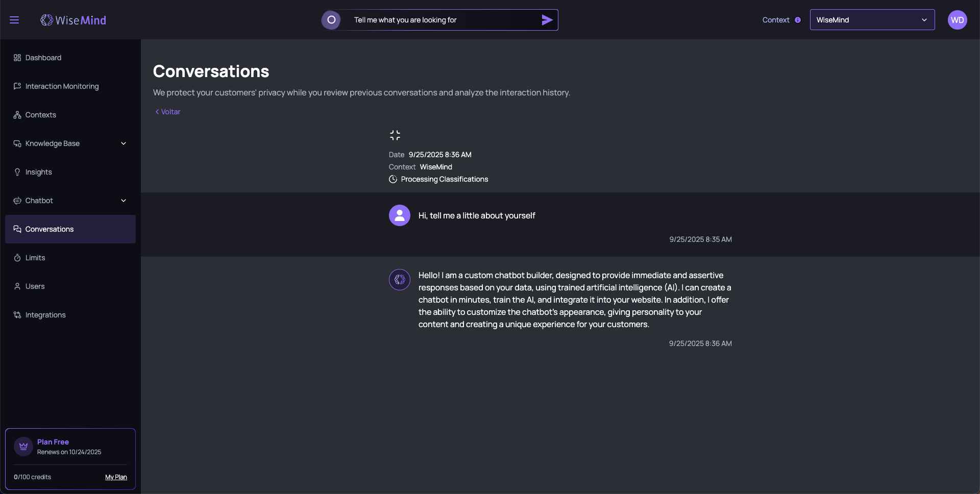This screenshot has height=494, width=980.
Task: Open the WD user avatar menu
Action: (957, 20)
